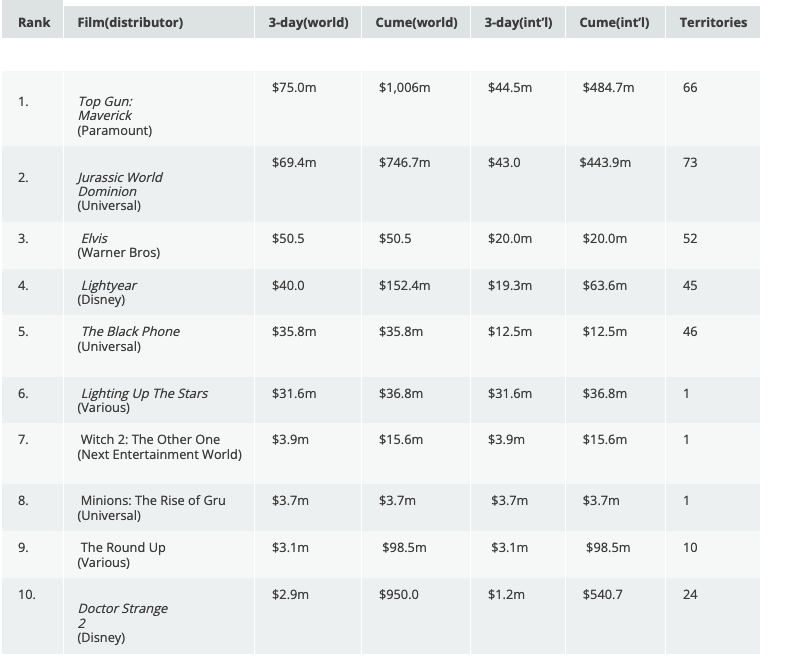Viewport: 791px width, 662px height.
Task: Open the Jurassic World Dominion entry
Action: (x=120, y=184)
